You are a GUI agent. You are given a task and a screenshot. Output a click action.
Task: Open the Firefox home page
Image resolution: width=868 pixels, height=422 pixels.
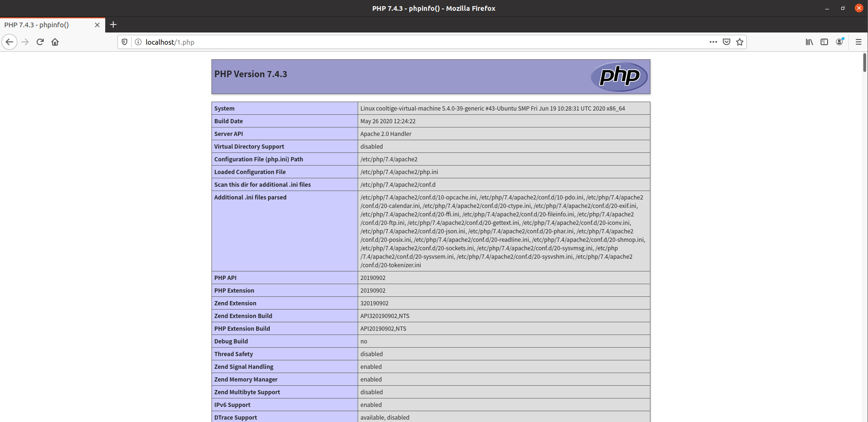(x=55, y=42)
